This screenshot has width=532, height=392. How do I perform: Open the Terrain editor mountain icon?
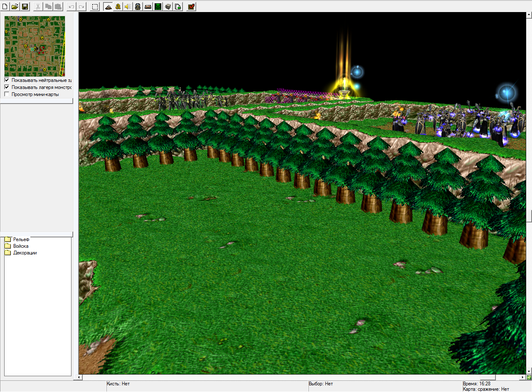pos(108,7)
